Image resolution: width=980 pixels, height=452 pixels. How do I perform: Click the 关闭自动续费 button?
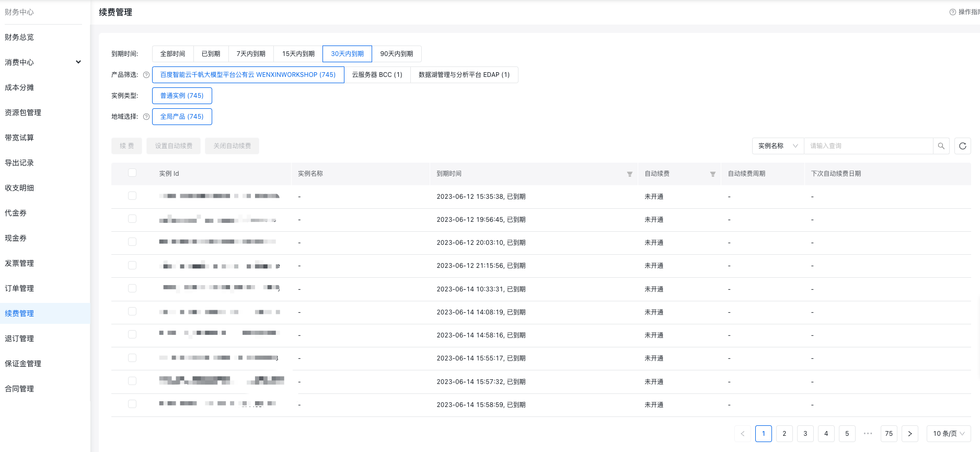coord(233,146)
